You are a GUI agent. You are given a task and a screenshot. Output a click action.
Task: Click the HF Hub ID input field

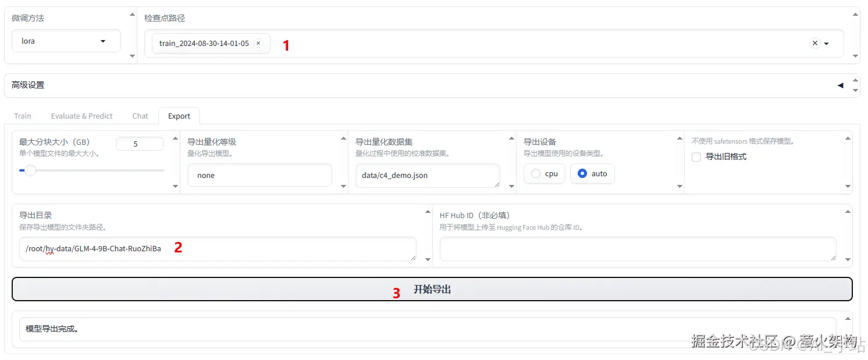638,249
